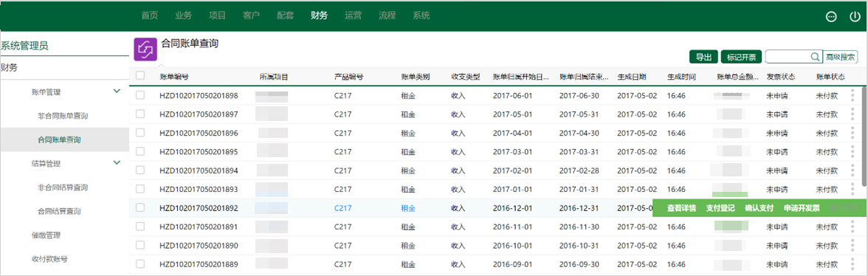Switch to the 运营 top menu
The image size is (868, 276).
tap(353, 15)
